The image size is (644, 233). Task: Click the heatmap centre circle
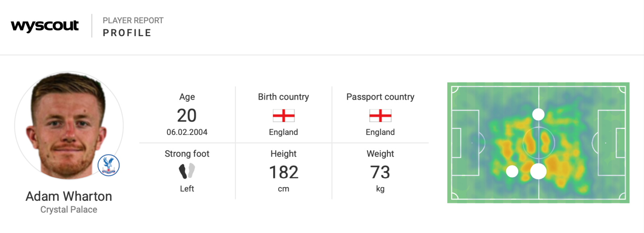pyautogui.click(x=539, y=143)
